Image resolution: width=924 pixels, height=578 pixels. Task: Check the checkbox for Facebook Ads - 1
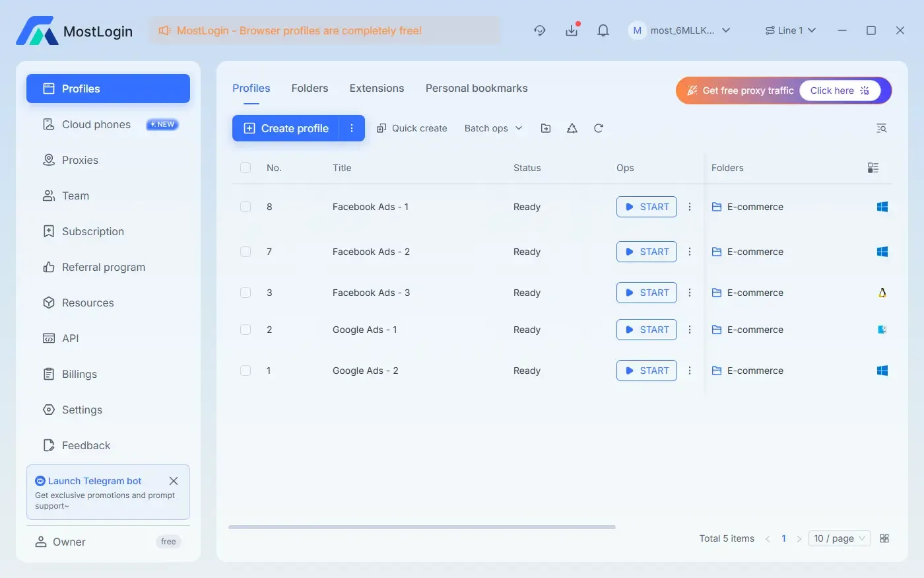coord(246,206)
